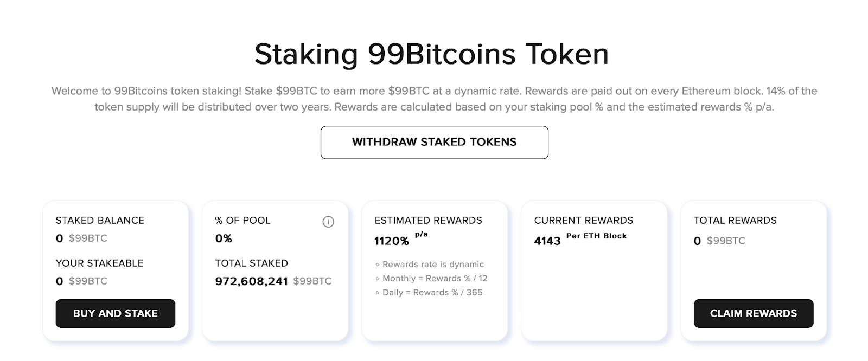
Task: Click the 'Rewards rate is dynamic' note
Action: [430, 265]
